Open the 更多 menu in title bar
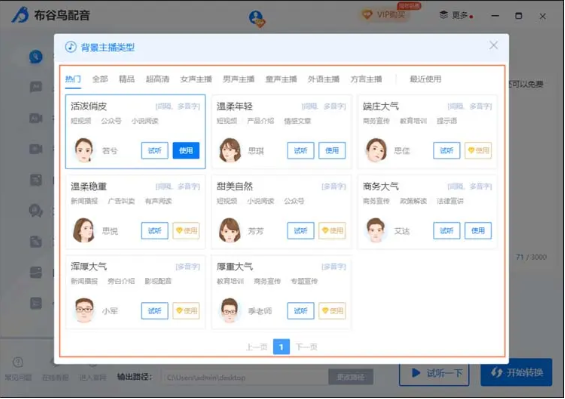The height and width of the screenshot is (399, 565). point(456,15)
